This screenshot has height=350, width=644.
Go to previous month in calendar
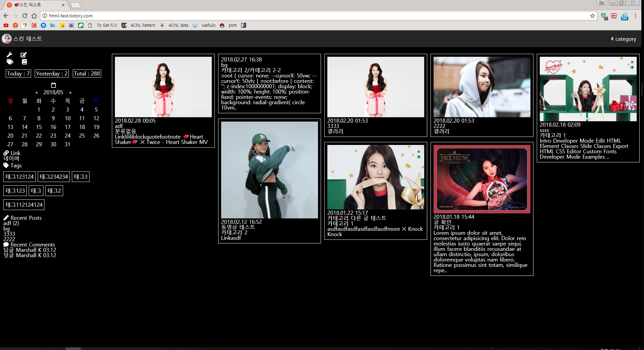[x=36, y=93]
